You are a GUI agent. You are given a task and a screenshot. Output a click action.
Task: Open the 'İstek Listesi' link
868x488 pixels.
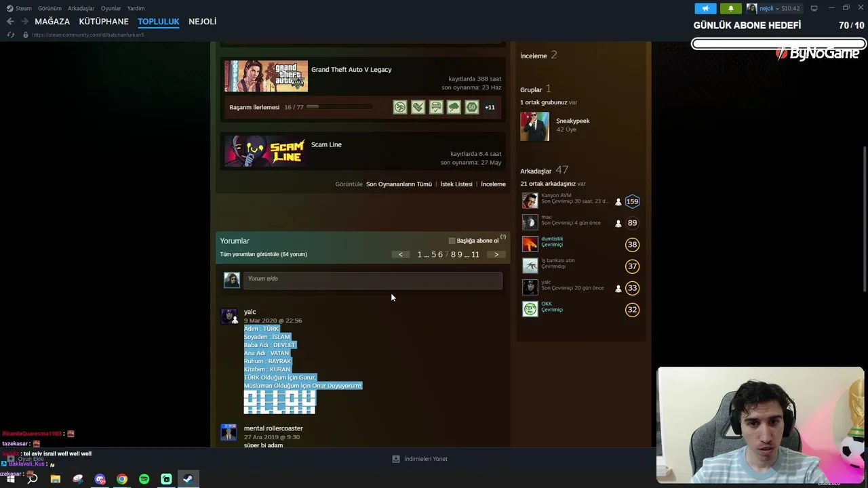point(456,184)
